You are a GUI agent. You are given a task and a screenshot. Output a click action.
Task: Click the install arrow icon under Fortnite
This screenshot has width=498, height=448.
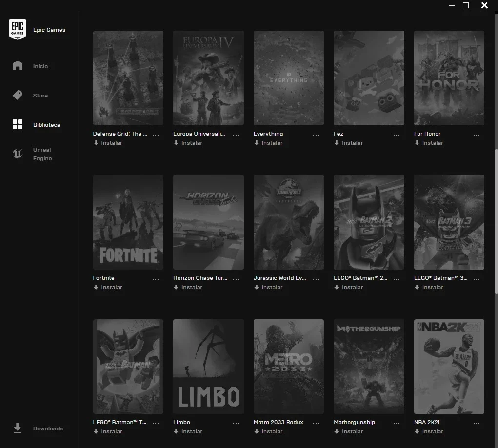[x=96, y=287]
